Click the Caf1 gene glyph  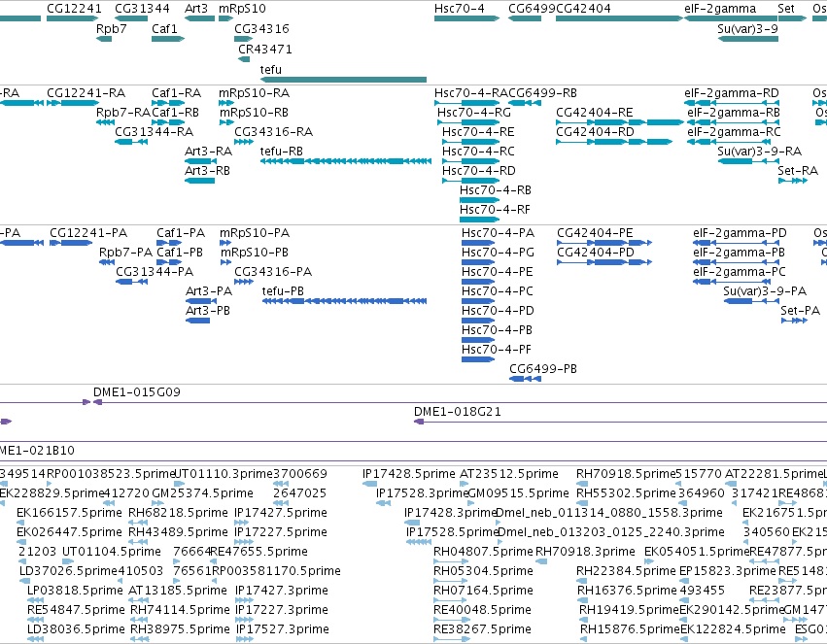point(168,39)
